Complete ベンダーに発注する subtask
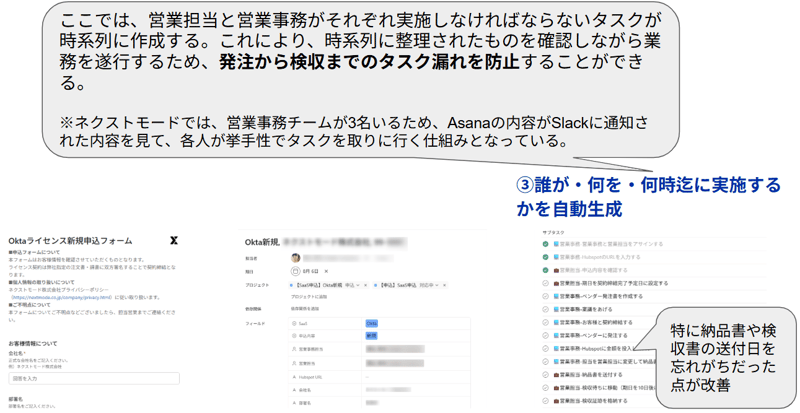Image resolution: width=800 pixels, height=413 pixels. coord(545,335)
